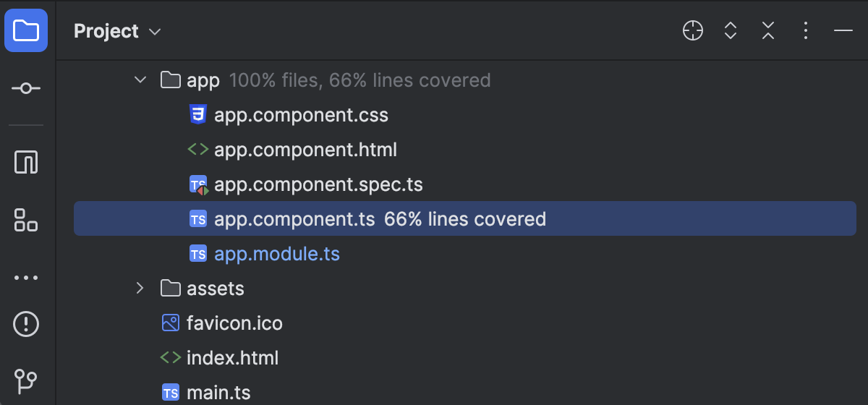Open Project panel options menu

click(x=806, y=31)
